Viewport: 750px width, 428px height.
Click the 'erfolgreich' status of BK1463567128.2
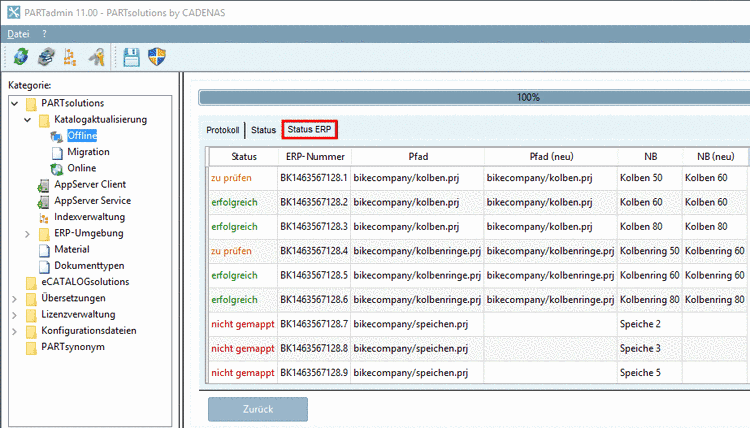[234, 202]
